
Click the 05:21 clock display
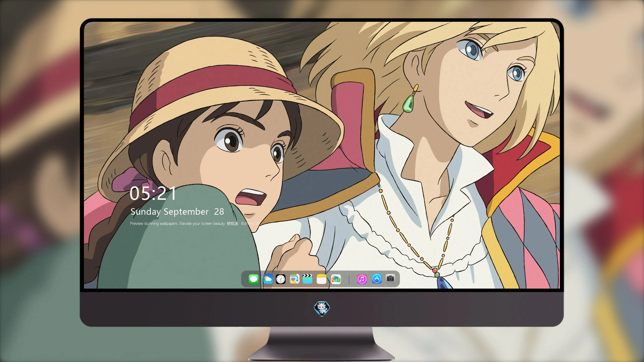pyautogui.click(x=153, y=193)
